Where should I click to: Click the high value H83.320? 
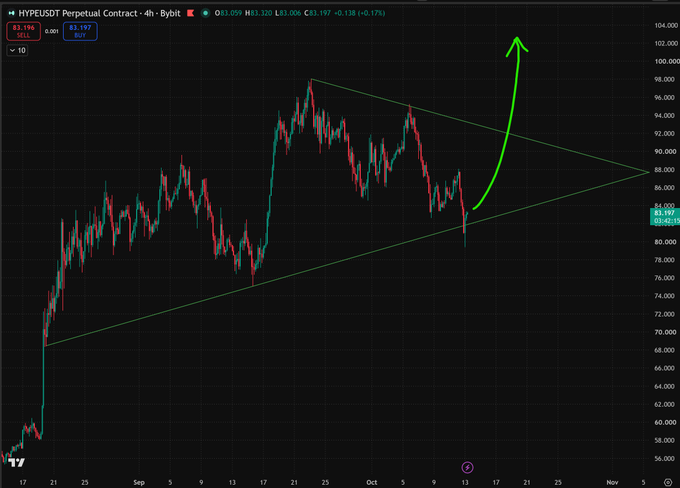coord(258,13)
